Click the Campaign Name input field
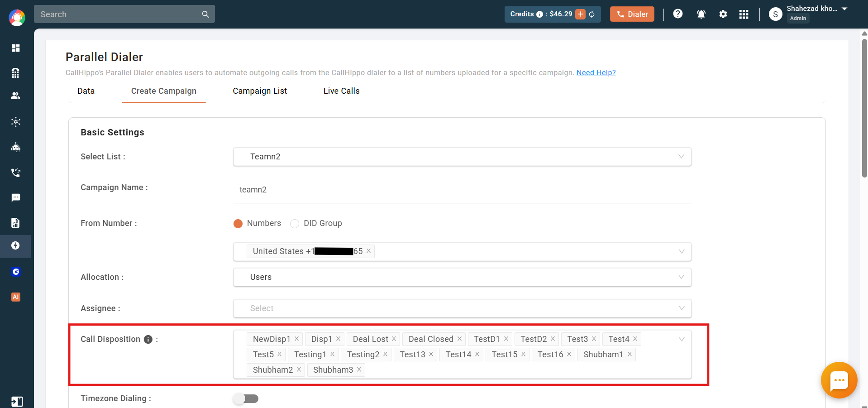Viewport: 868px width, 408px height. click(x=462, y=190)
